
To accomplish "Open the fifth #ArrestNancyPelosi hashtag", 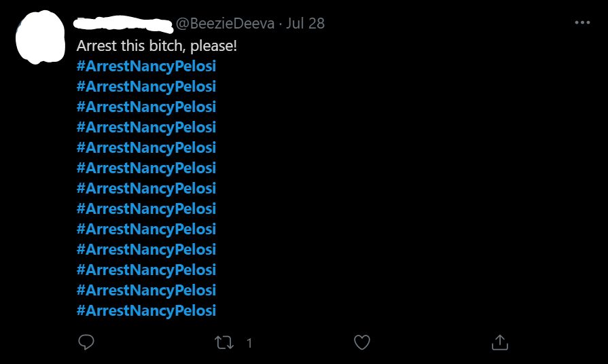I will pyautogui.click(x=146, y=148).
